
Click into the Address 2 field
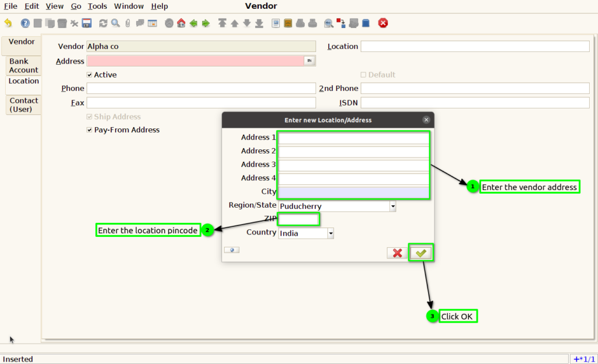point(353,152)
